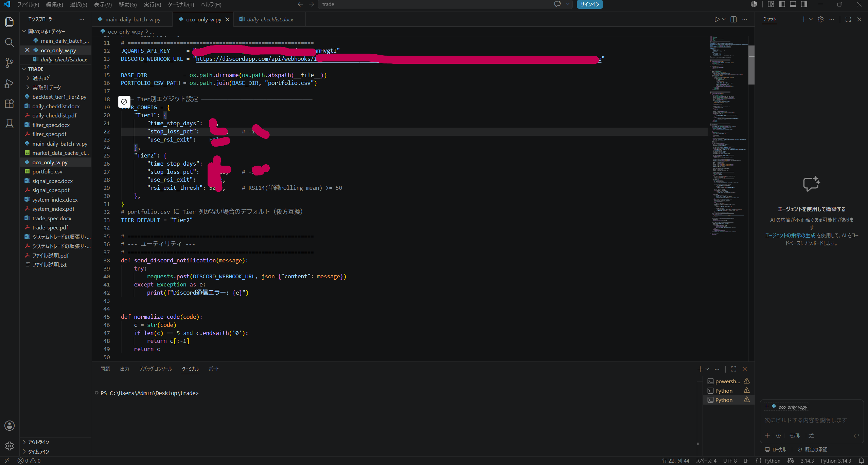The image size is (868, 465).
Task: Click the chat input field
Action: (811, 420)
